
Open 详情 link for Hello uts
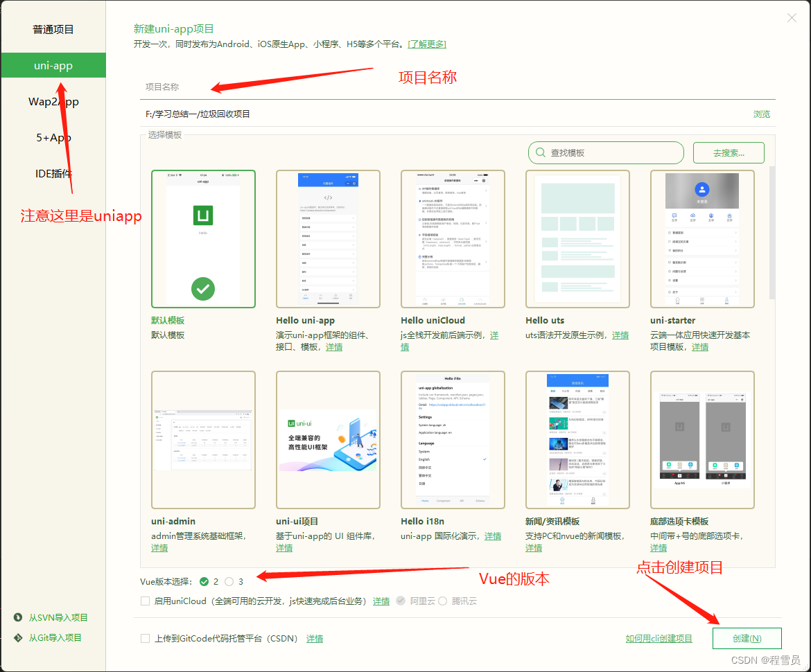click(x=620, y=335)
